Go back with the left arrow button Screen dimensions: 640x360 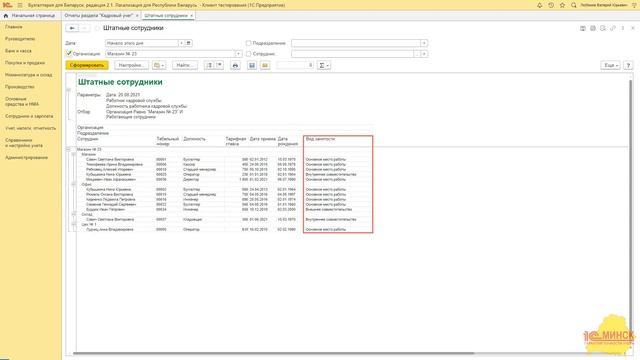tap(72, 28)
